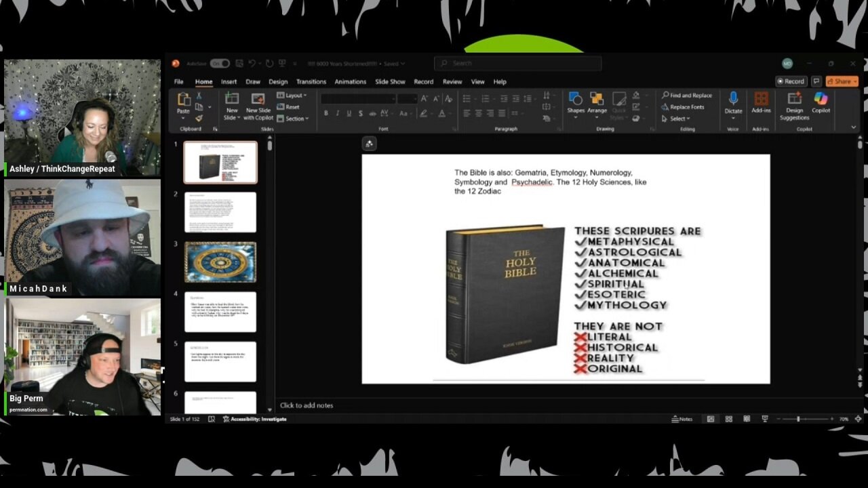Screen dimensions: 868x488
Task: Click the Cut scissors icon
Action: (199, 96)
